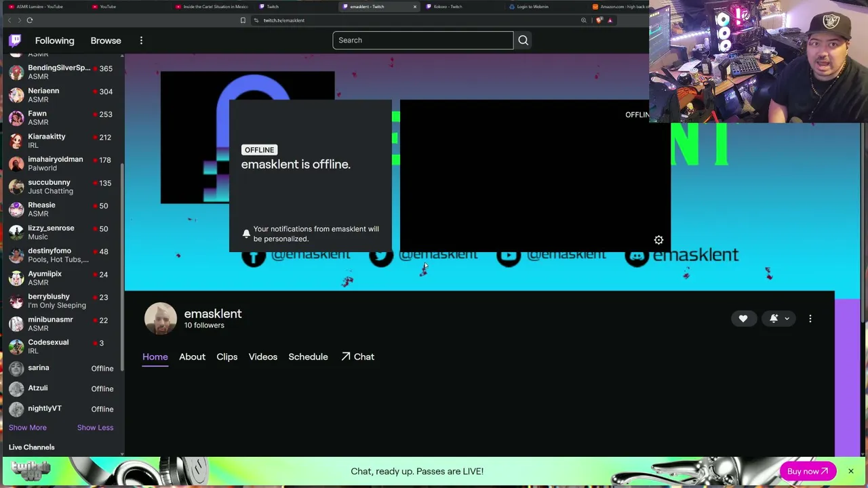Image resolution: width=868 pixels, height=488 pixels.
Task: Open Fawn's avatar in the sidebar
Action: pyautogui.click(x=16, y=118)
